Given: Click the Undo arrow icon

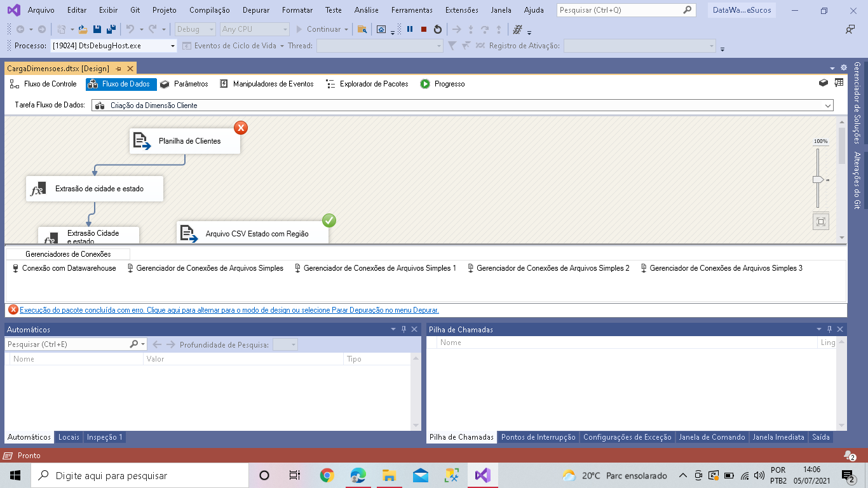Looking at the screenshot, I should (x=130, y=29).
